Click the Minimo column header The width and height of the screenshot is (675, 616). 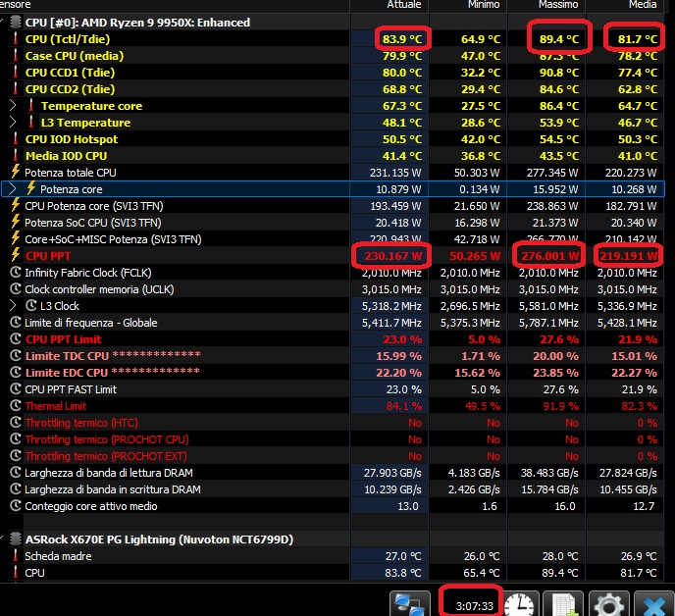[x=484, y=5]
